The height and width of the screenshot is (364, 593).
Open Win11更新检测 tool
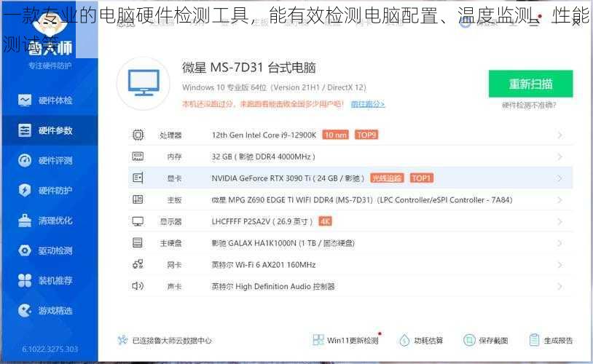point(346,340)
